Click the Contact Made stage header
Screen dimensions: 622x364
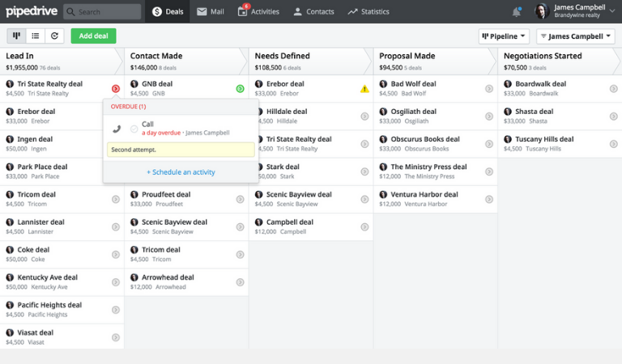186,61
